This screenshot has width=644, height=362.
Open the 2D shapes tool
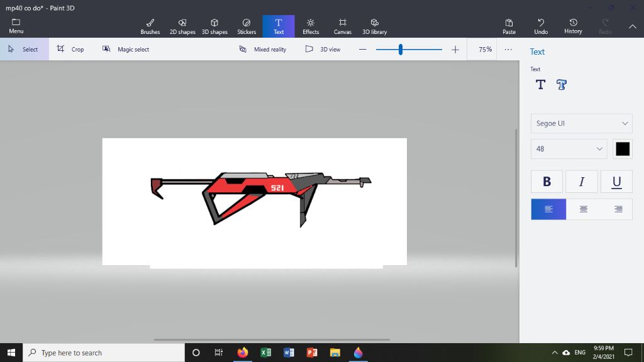pos(182,26)
